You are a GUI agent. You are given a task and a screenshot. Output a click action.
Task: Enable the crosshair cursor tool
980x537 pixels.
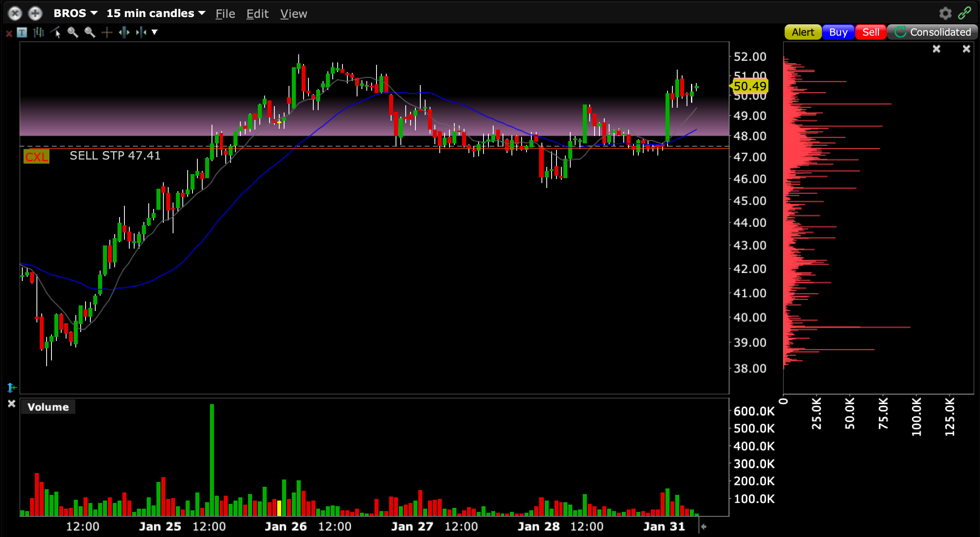[107, 32]
